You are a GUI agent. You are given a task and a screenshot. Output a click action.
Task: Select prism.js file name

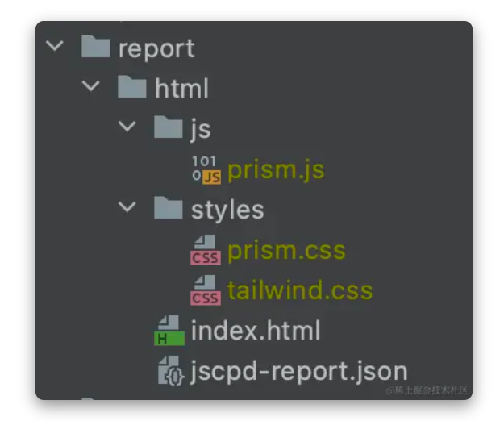point(276,170)
